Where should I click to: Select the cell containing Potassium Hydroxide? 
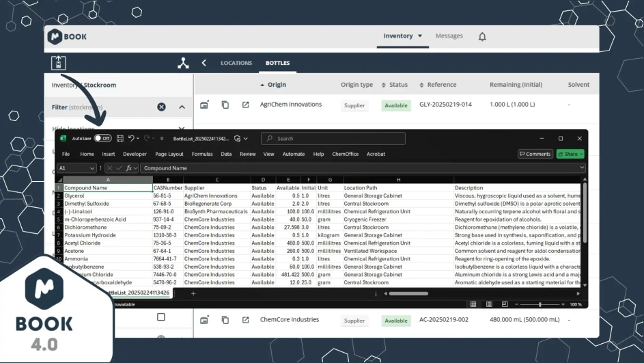coord(108,235)
